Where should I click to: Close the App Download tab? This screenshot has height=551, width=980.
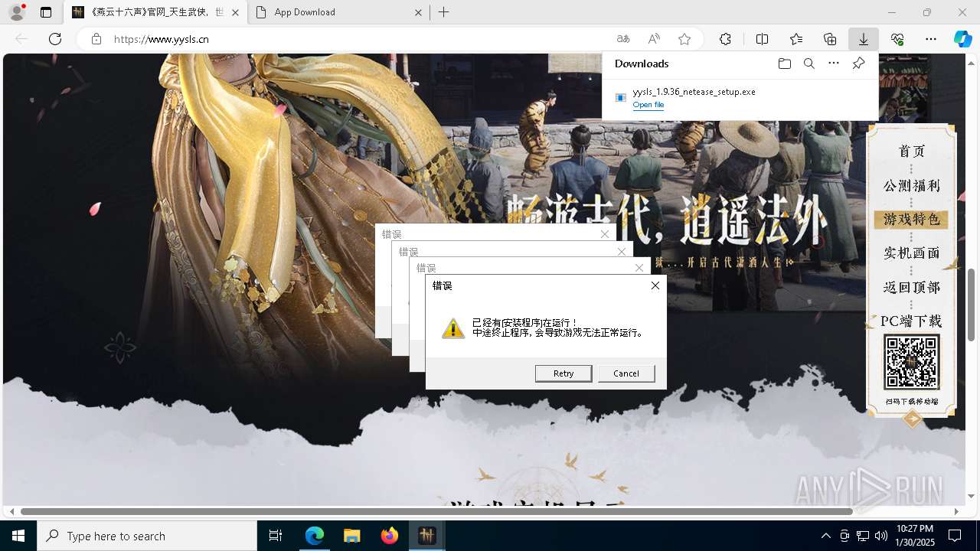[418, 12]
